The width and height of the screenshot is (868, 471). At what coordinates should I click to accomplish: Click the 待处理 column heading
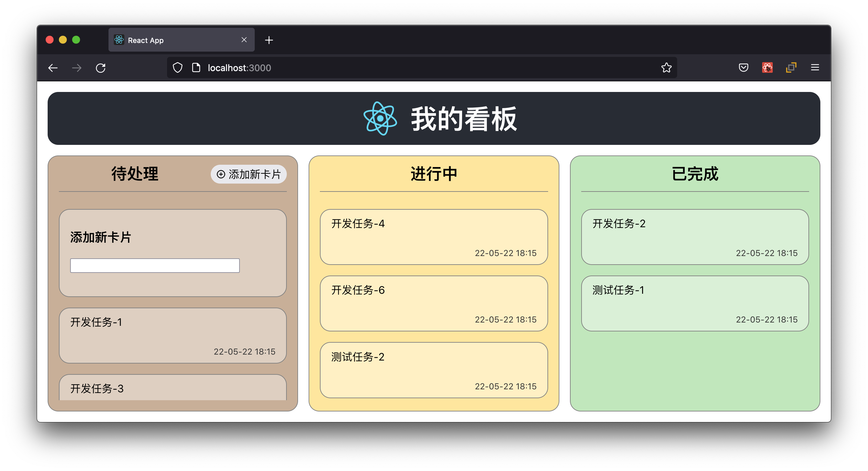pos(134,174)
